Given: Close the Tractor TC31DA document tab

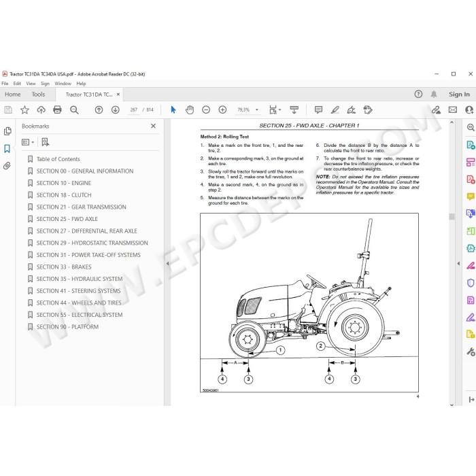Looking at the screenshot, I should pos(118,95).
